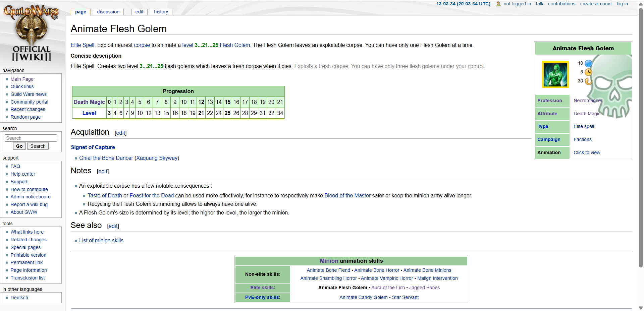
Task: Open Animate Bone Fiend link
Action: 328,270
